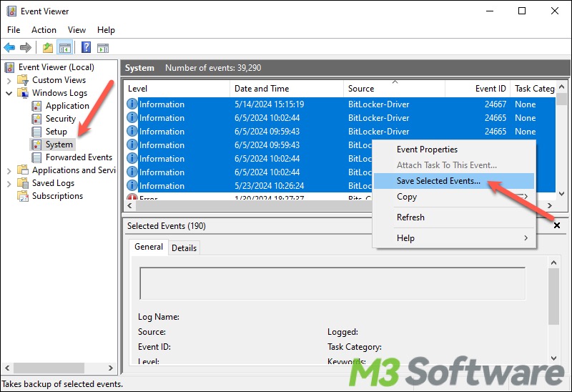Click the event list vertical scrollbar down arrow
The height and width of the screenshot is (392, 572).
point(562,194)
